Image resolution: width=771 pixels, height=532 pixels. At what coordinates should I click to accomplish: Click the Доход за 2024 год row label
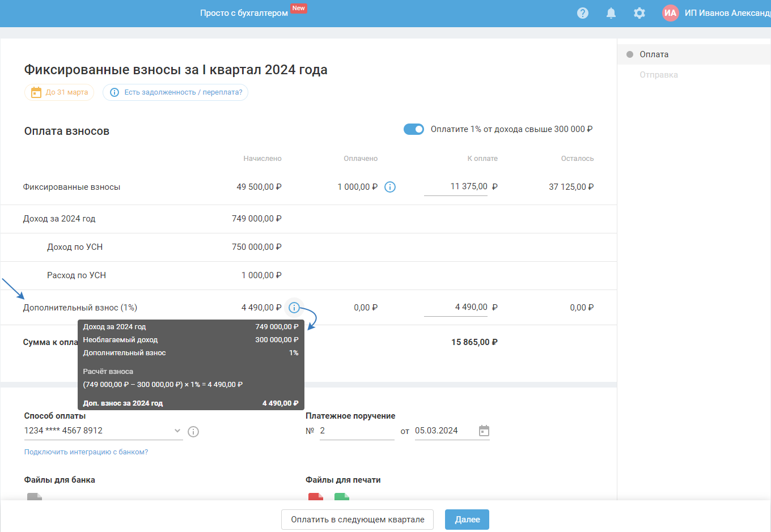[x=59, y=219]
